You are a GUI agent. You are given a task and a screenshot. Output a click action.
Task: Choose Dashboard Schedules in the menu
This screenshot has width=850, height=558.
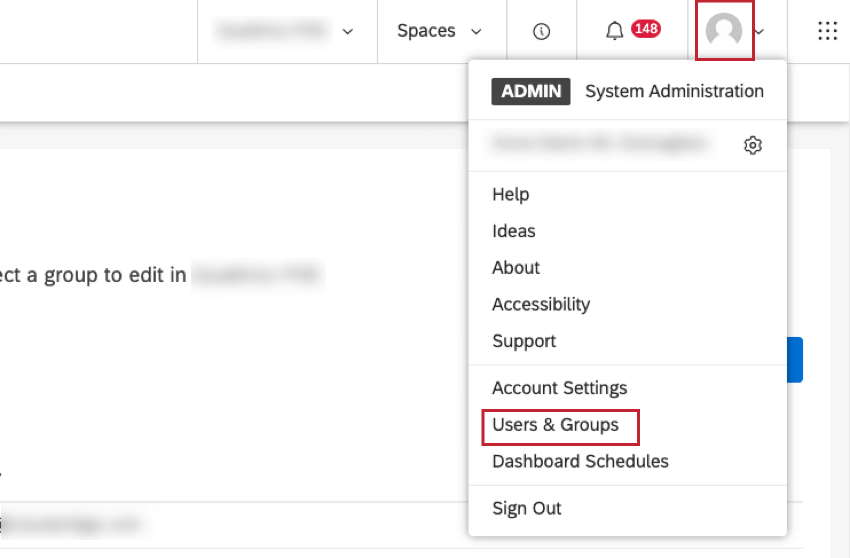580,461
